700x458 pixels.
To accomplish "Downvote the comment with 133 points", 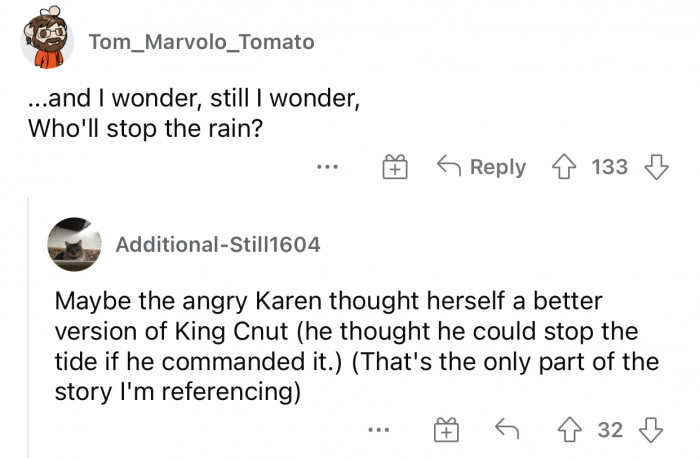I will coord(656,167).
